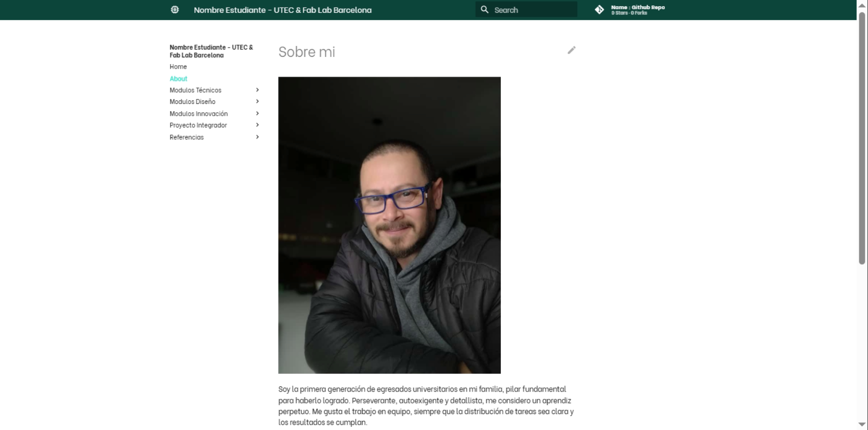Image resolution: width=868 pixels, height=430 pixels.
Task: Click the vertical scrollbar thumb
Action: pyautogui.click(x=862, y=138)
